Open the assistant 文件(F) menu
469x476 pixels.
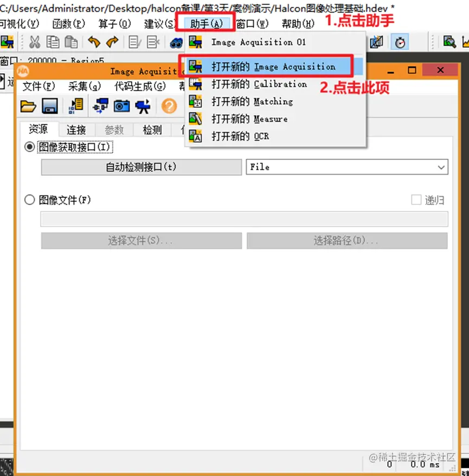click(38, 87)
